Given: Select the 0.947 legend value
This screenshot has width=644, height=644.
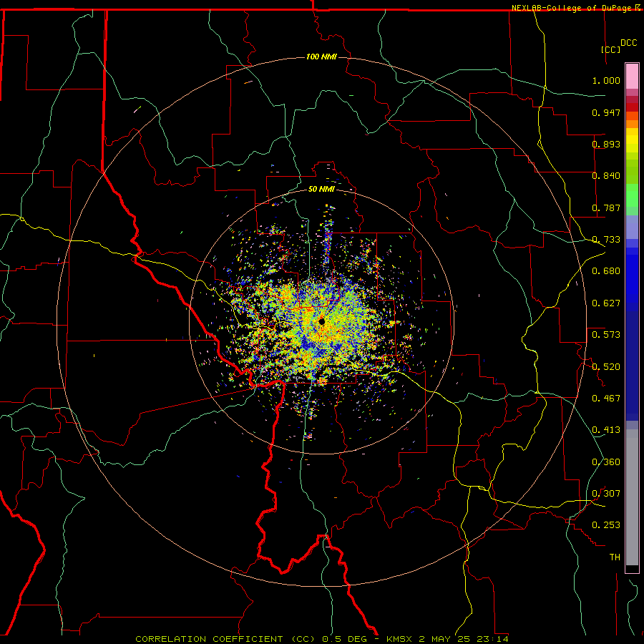Looking at the screenshot, I should [x=606, y=112].
